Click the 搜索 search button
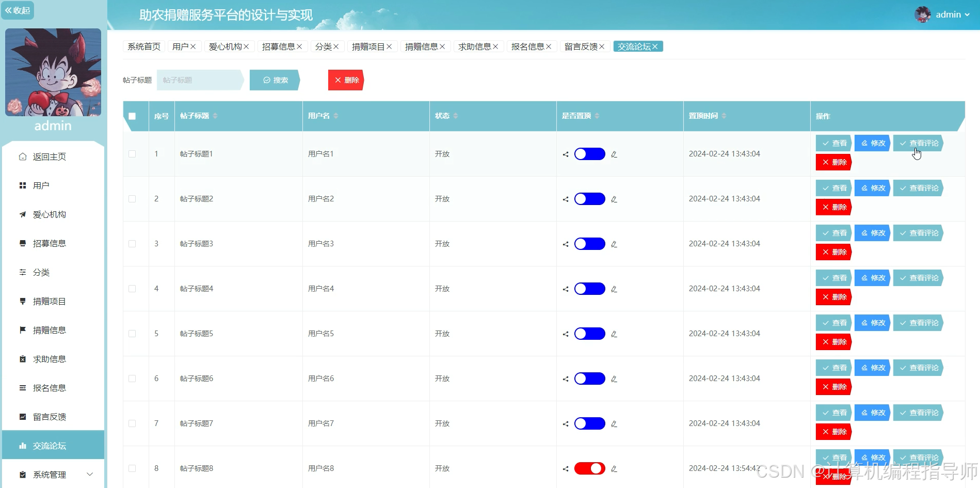The width and height of the screenshot is (980, 488). [x=275, y=80]
